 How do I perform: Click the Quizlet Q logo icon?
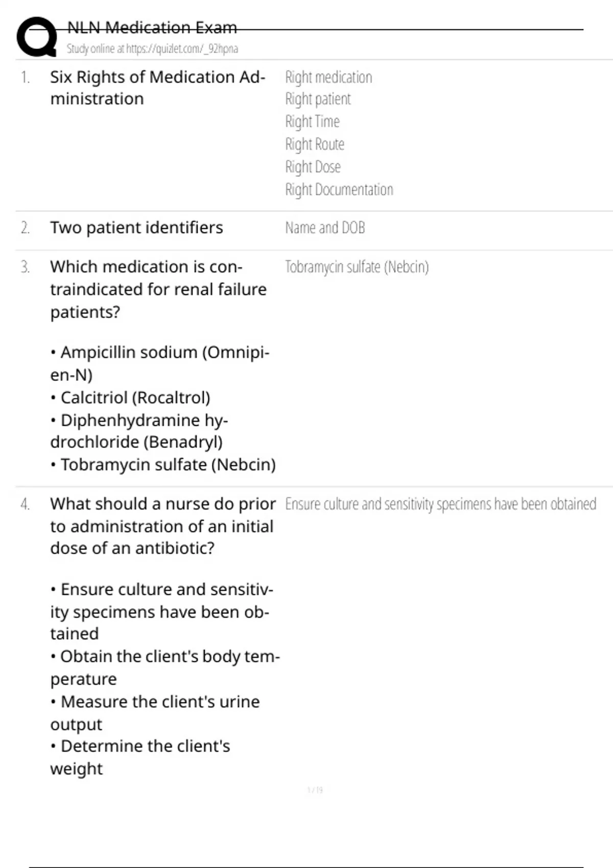point(37,37)
